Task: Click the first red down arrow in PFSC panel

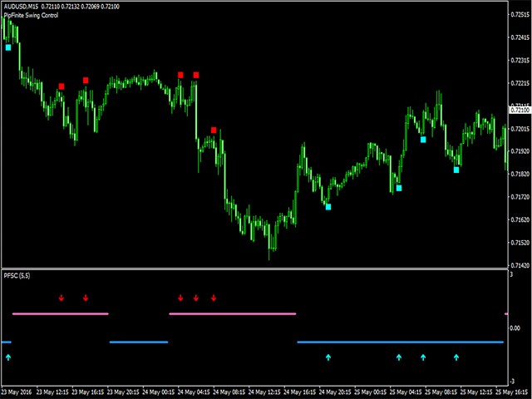Action: [x=61, y=298]
